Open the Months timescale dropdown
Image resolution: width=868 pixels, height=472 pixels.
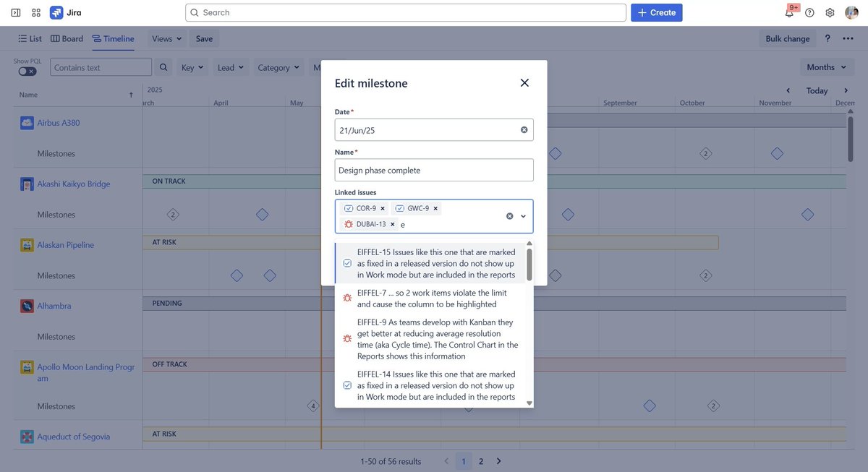pos(826,67)
